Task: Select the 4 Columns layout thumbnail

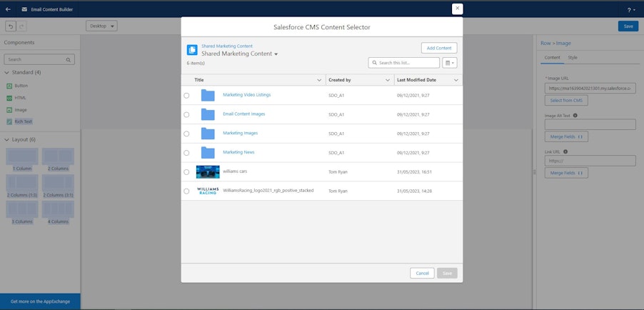Action: tap(58, 209)
